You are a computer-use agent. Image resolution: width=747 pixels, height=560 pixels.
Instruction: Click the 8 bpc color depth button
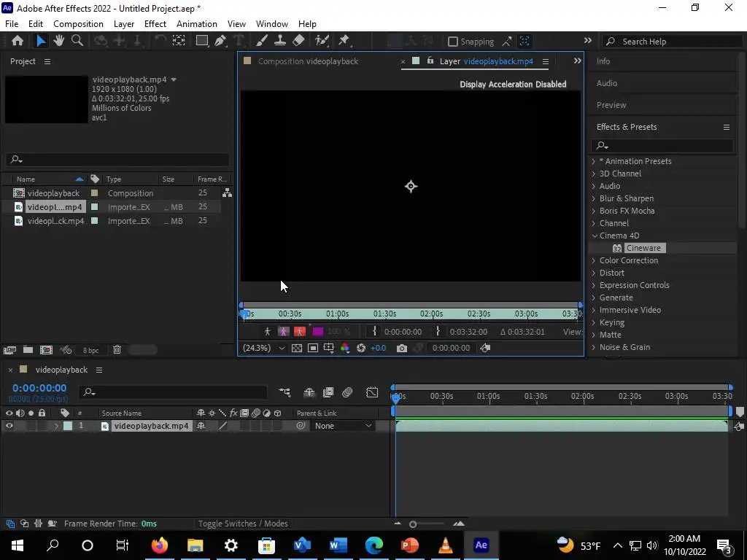click(x=90, y=351)
